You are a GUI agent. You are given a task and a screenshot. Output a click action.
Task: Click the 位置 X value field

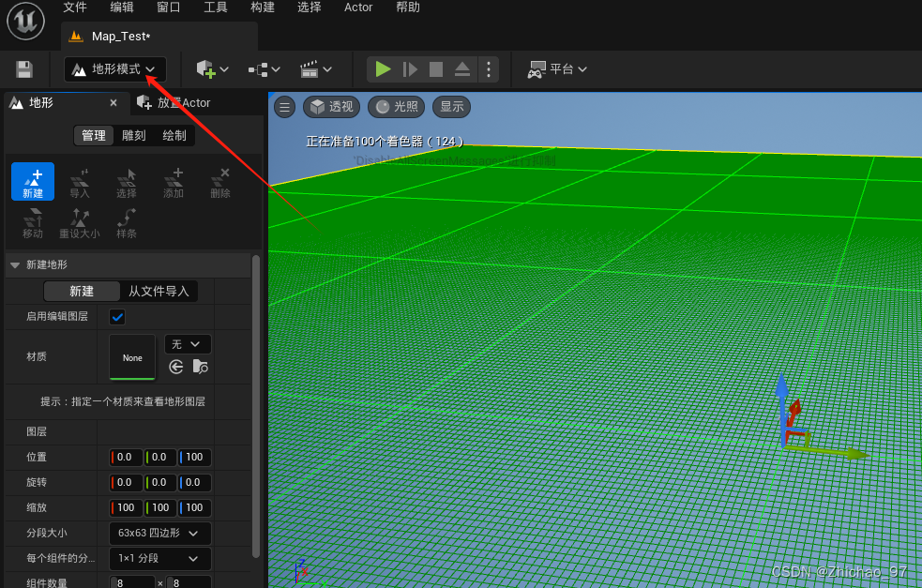[126, 458]
